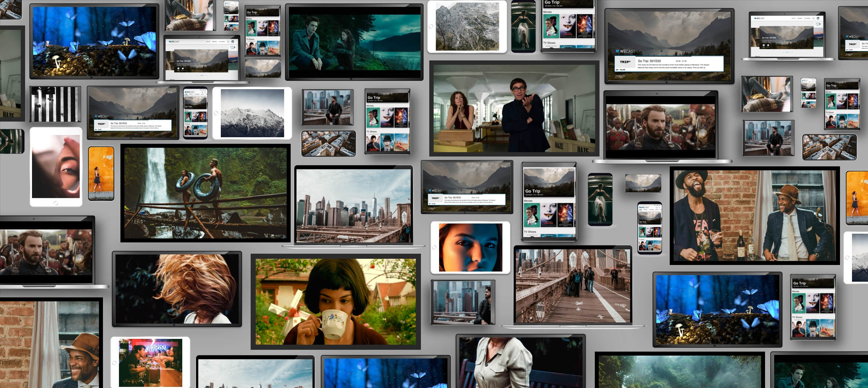Select the TV showing a woman in a beige shirt
The image size is (868, 388).
521,361
